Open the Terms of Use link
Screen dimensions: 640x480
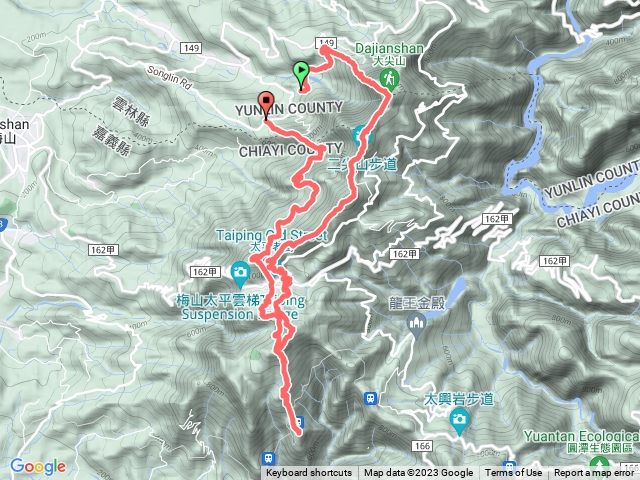click(x=513, y=473)
